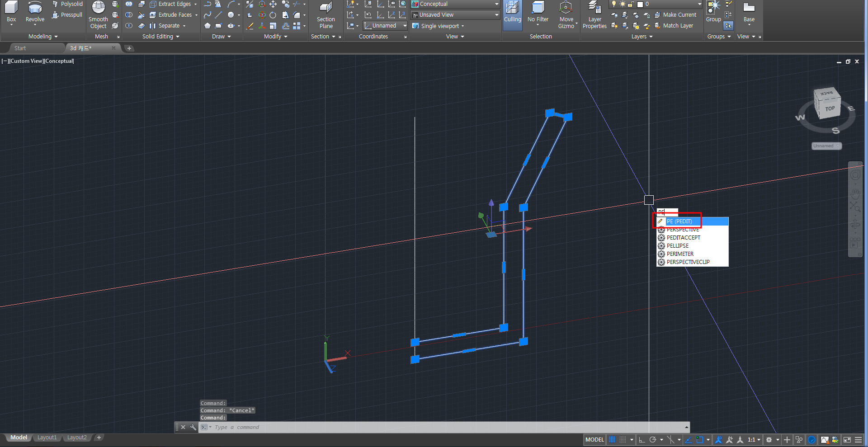This screenshot has width=868, height=447.
Task: Add a new drawing tab
Action: [x=129, y=48]
